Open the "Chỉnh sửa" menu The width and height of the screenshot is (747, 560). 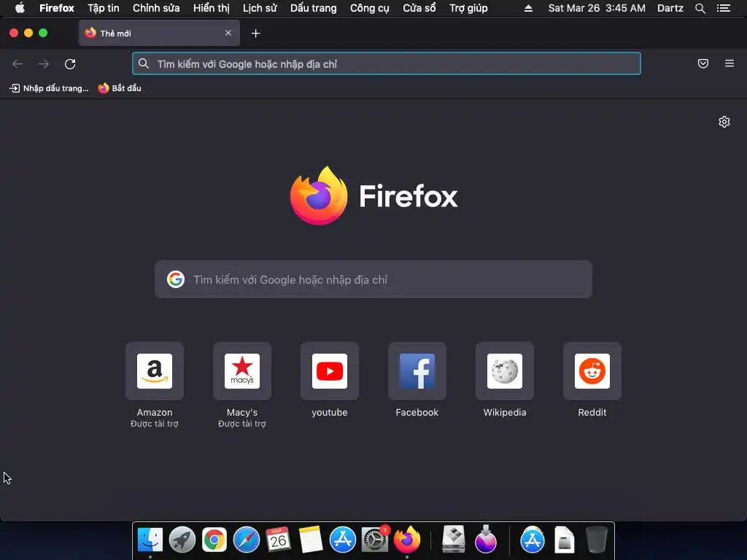[x=156, y=8]
